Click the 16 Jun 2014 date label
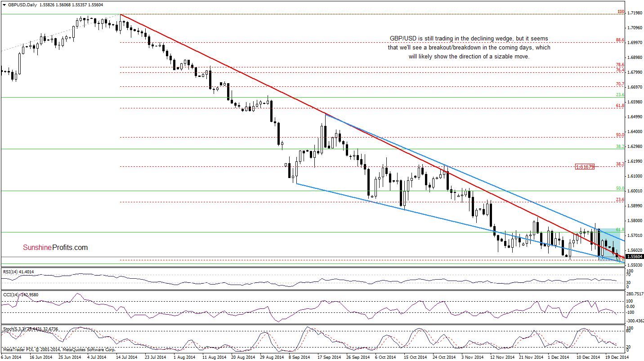The image size is (644, 361). point(40,357)
